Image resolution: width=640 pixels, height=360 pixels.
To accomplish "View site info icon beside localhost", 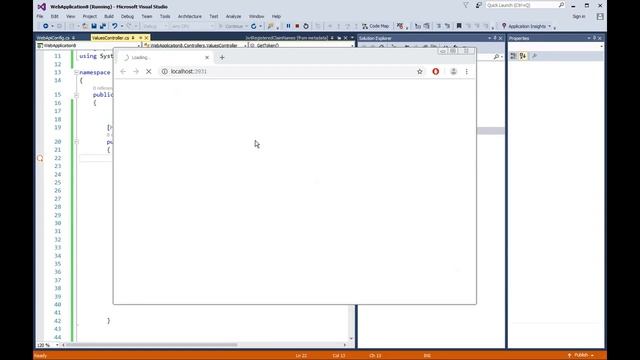I will (x=164, y=71).
